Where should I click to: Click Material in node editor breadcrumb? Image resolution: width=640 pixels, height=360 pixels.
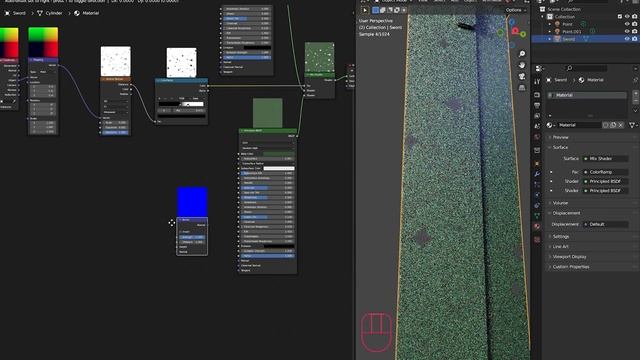pyautogui.click(x=91, y=13)
